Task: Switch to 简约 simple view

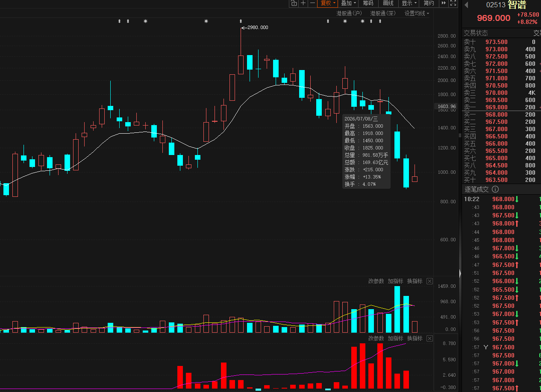Action: pos(429,3)
